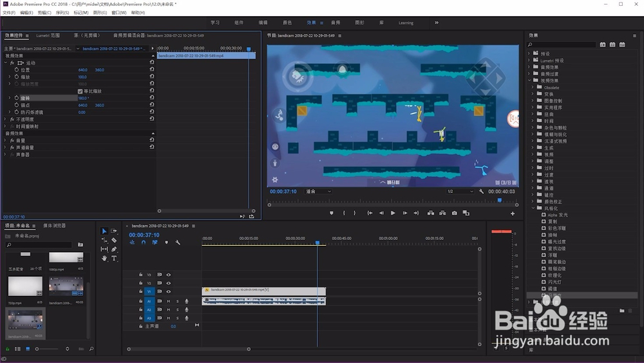Click Mark In bracket button
This screenshot has width=644, height=363.
[344, 213]
